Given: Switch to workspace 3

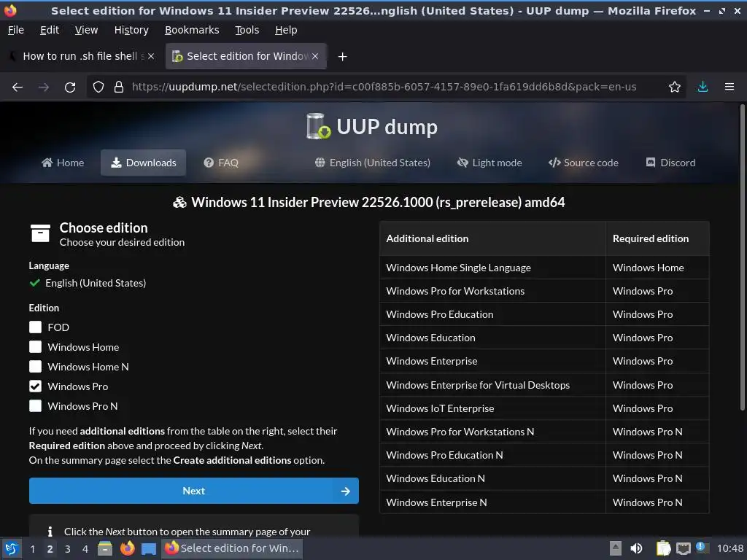Looking at the screenshot, I should tap(68, 549).
